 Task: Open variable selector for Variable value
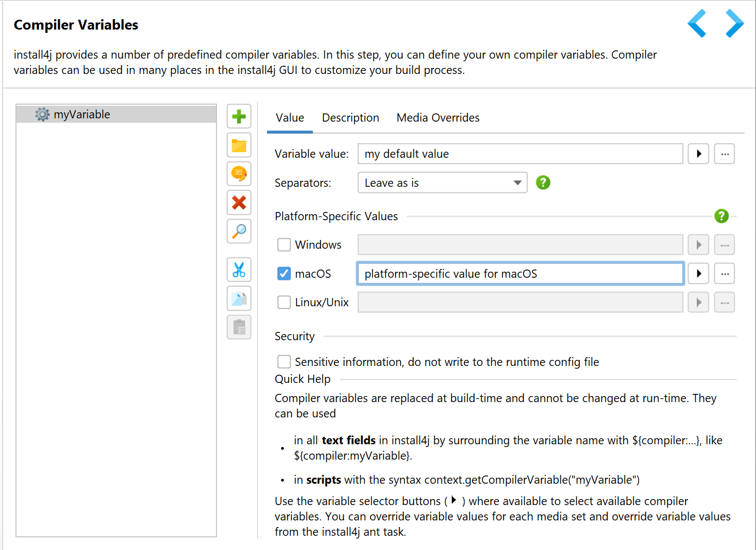[x=698, y=154]
